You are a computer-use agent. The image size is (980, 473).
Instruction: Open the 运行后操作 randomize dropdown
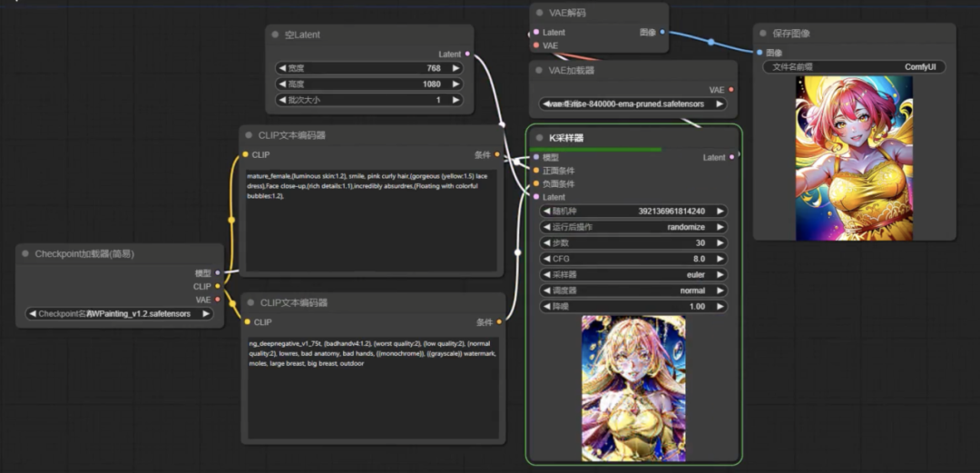[633, 227]
